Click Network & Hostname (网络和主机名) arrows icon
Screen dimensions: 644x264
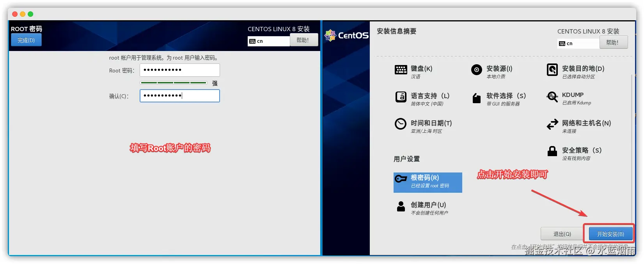[x=552, y=124]
